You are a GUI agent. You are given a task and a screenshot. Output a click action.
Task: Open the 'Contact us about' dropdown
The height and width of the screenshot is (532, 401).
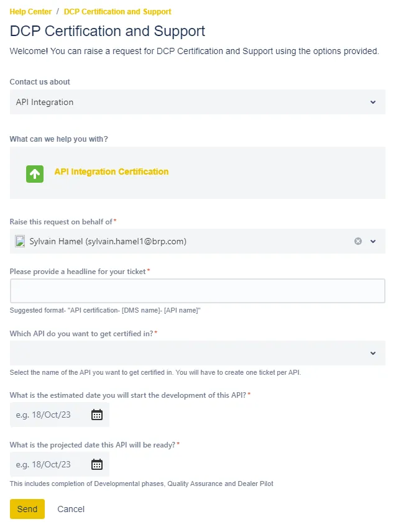click(x=197, y=102)
